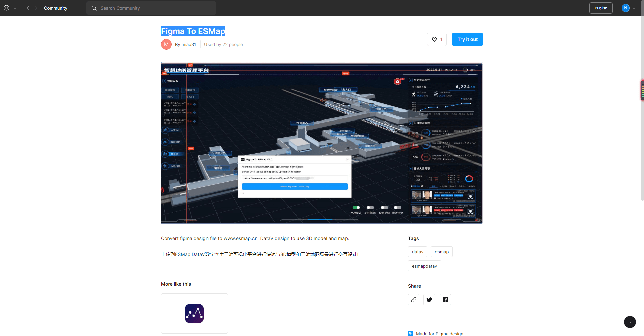Open the globe icon menu top left
Image resolution: width=644 pixels, height=336 pixels.
pos(6,8)
